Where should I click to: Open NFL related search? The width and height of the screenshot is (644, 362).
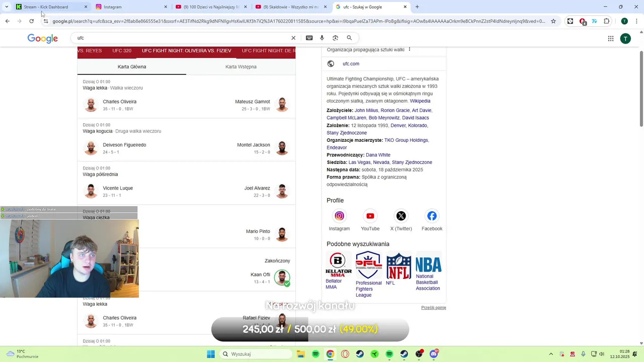398,268
